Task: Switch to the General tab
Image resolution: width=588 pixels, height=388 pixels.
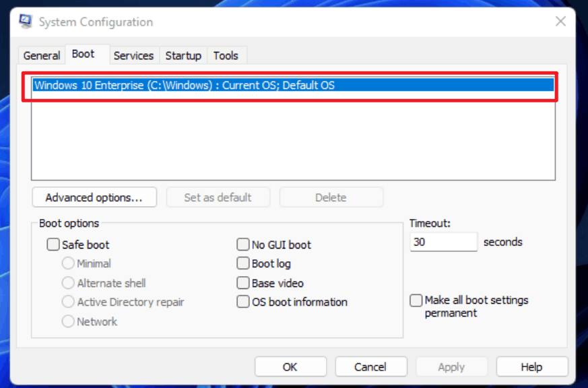Action: coord(41,55)
